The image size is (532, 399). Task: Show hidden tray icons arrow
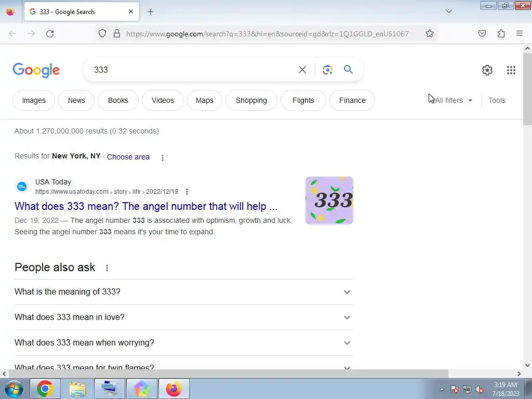click(x=442, y=390)
